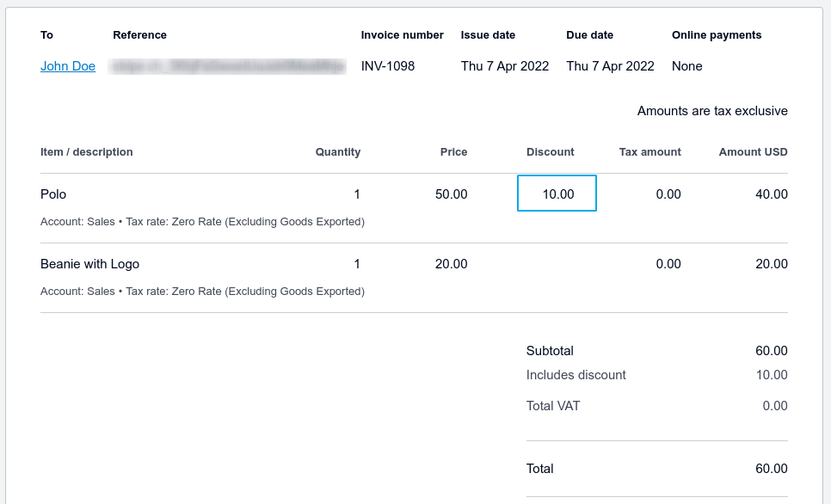Click the Polo account and tax rate line

[202, 222]
